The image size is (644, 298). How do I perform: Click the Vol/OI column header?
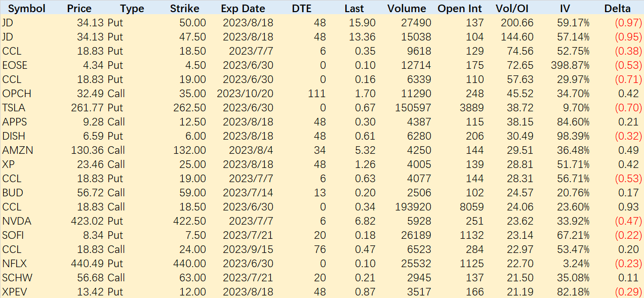tap(512, 9)
